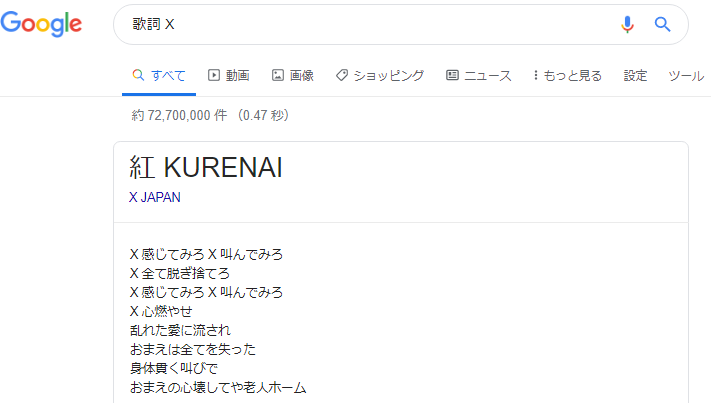
Task: Click the microphone voice search icon
Action: 627,24
